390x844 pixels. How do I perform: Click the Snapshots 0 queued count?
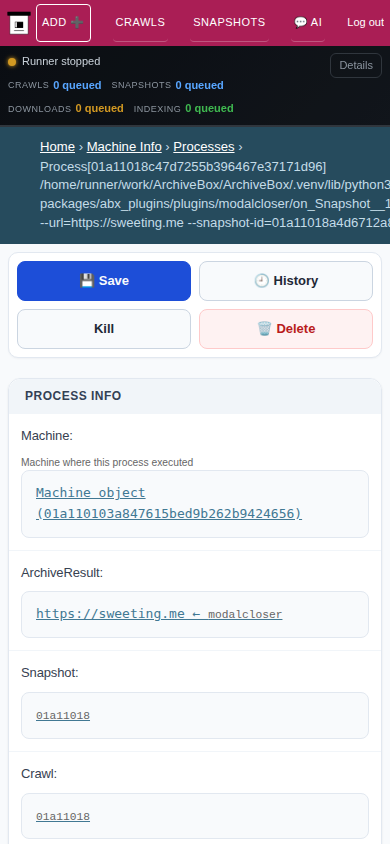[x=199, y=85]
